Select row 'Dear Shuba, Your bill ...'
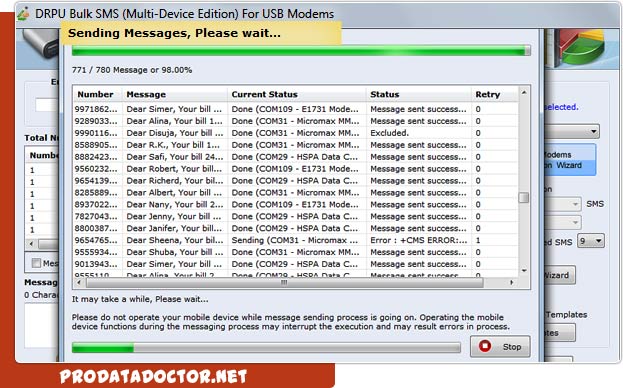Viewport: 623px width, 388px height. (x=296, y=252)
